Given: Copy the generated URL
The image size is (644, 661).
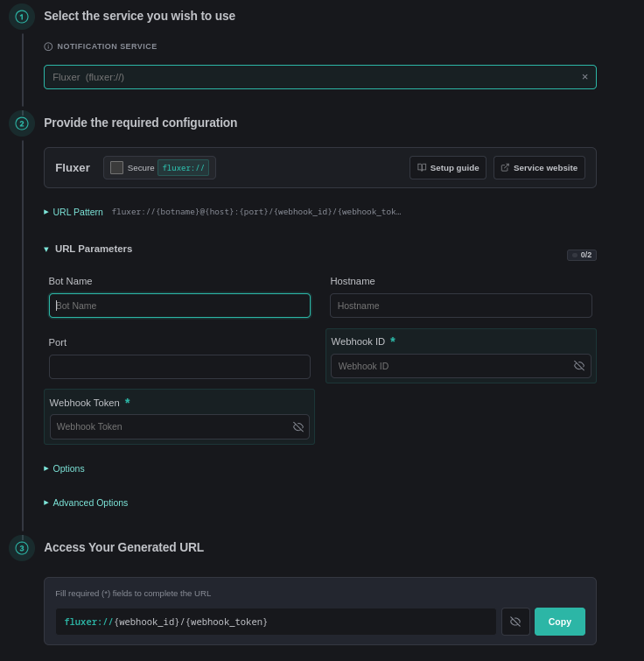Looking at the screenshot, I should coord(560,622).
